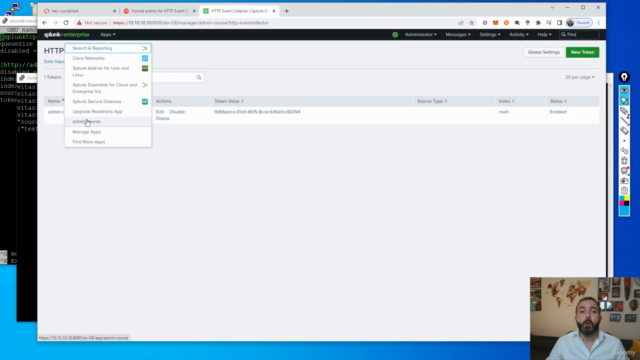Click Unix and Linux add-on icon
The image size is (640, 360).
pyautogui.click(x=145, y=68)
